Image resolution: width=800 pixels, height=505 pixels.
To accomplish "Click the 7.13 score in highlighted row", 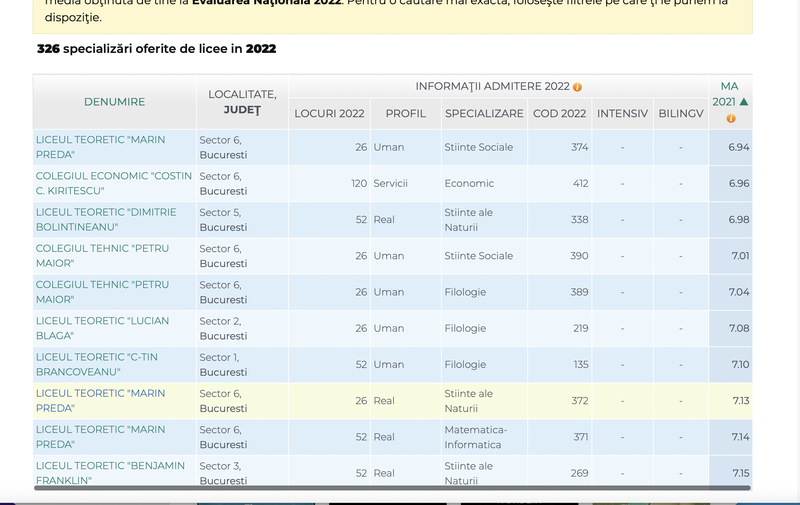I will coord(740,401).
